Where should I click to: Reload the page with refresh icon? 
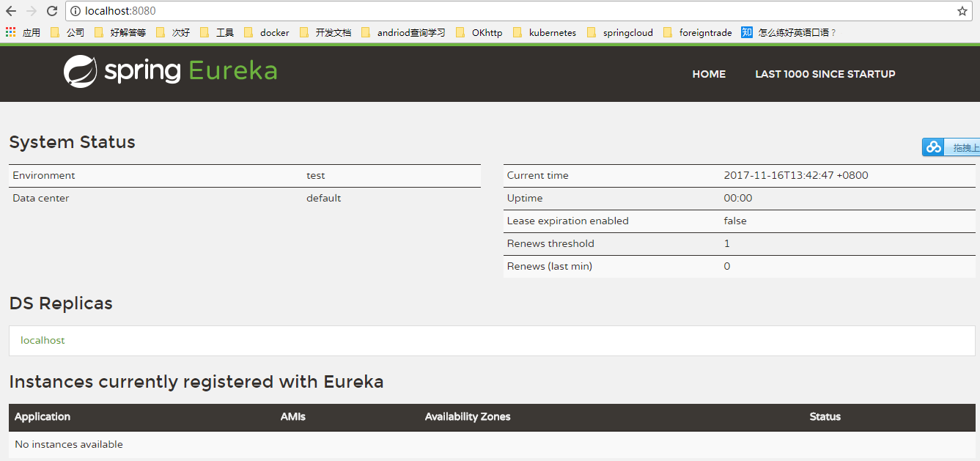[52, 11]
